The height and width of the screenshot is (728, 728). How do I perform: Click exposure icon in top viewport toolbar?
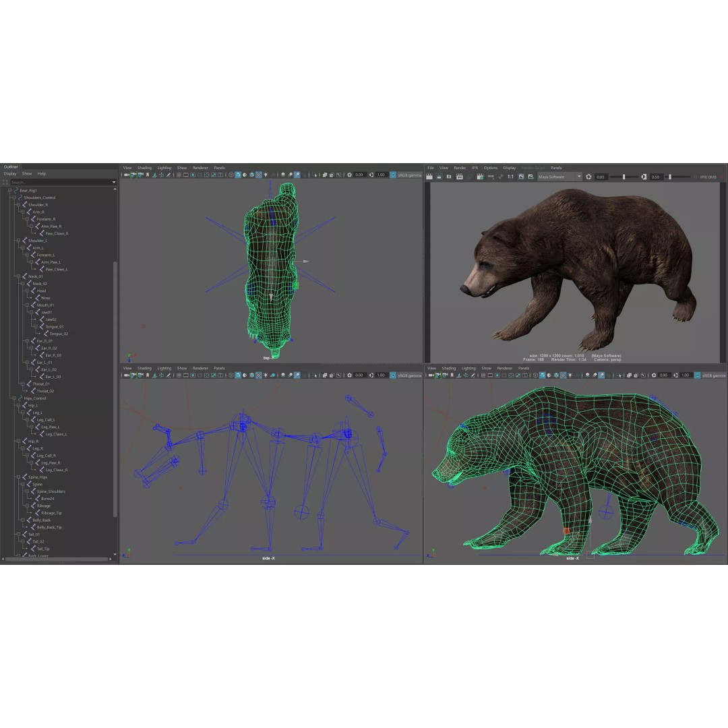coord(350,175)
